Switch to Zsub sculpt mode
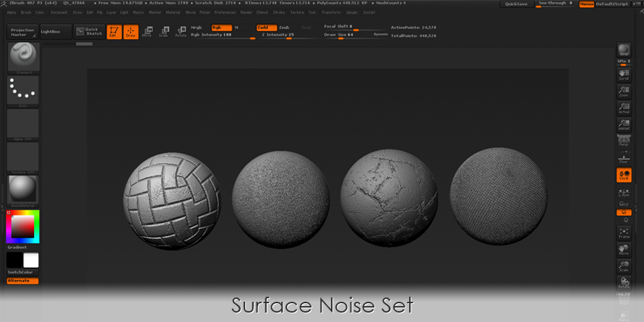This screenshot has height=322, width=644. (284, 27)
